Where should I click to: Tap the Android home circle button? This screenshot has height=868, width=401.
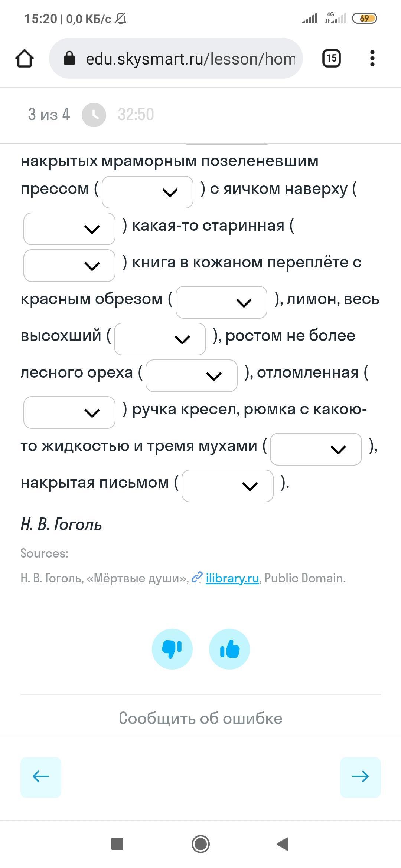click(x=201, y=844)
